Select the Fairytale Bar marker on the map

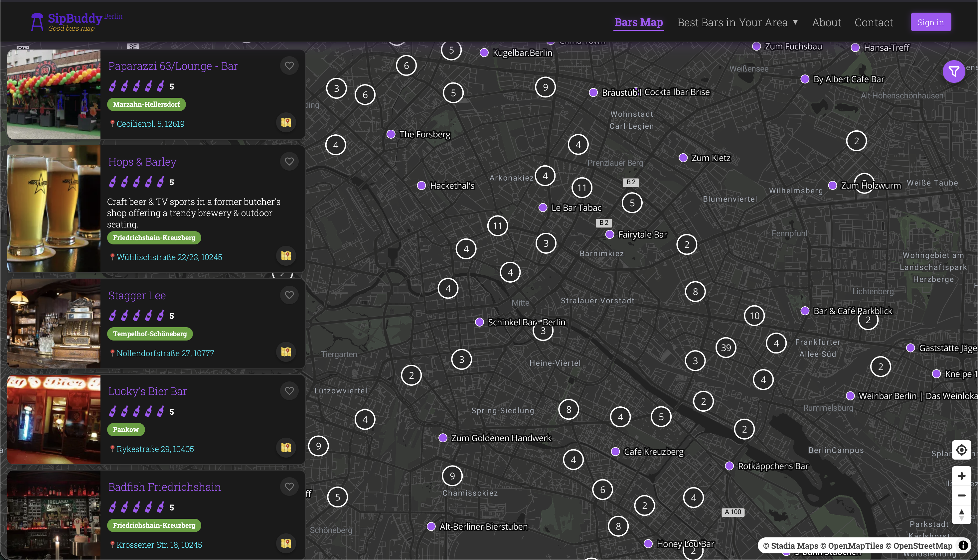(x=609, y=234)
